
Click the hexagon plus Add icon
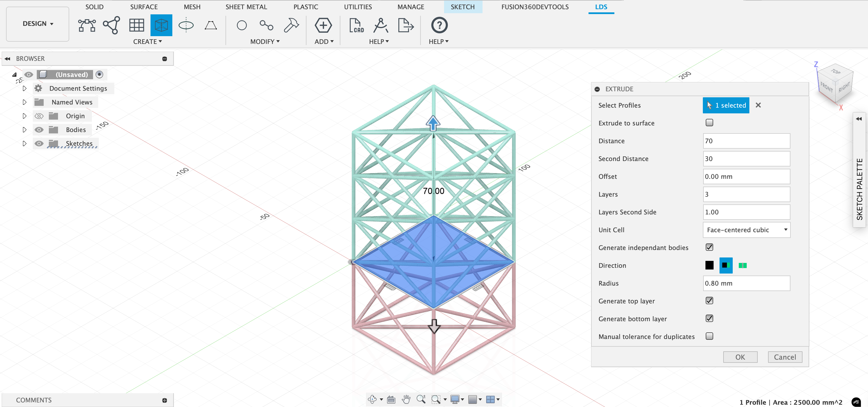tap(323, 25)
